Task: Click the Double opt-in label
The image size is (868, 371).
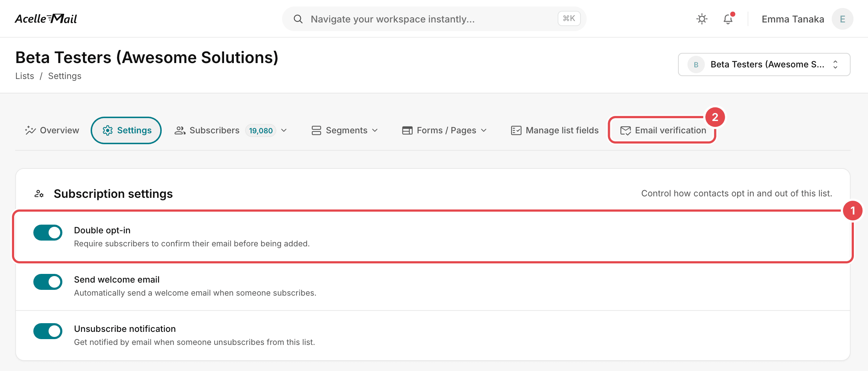Action: [102, 230]
